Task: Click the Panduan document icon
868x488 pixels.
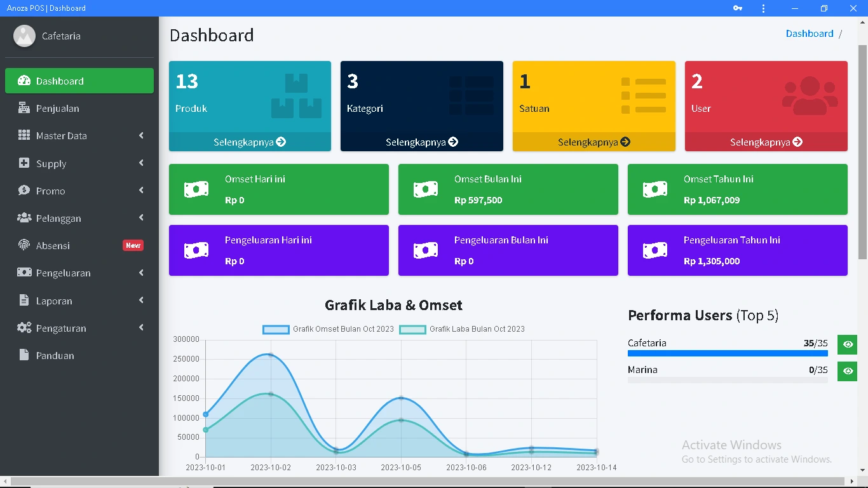Action: coord(24,355)
